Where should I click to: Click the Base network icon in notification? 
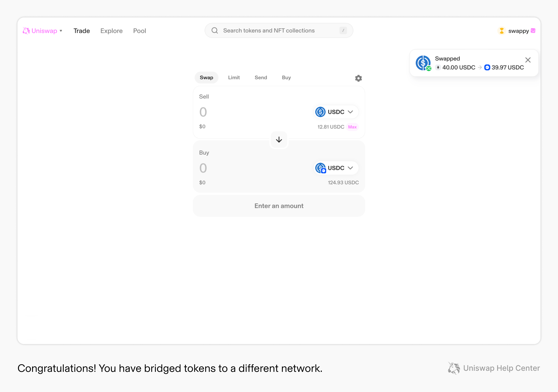[x=487, y=68]
